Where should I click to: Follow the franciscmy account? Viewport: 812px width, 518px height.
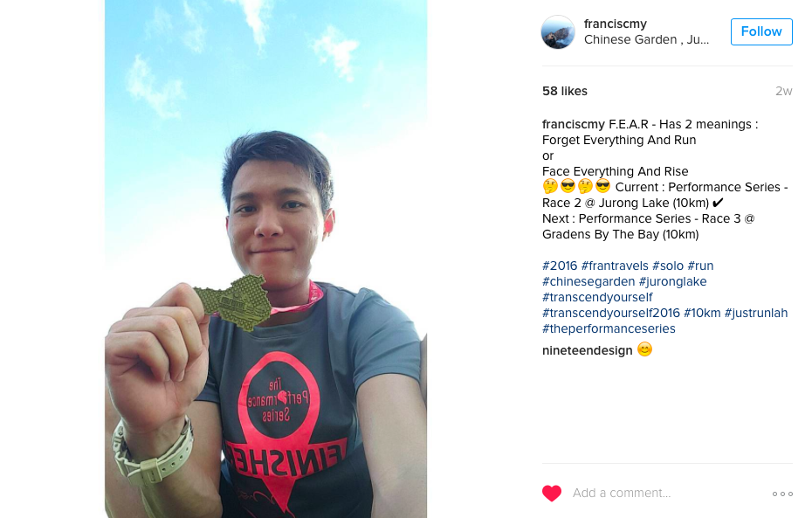(x=761, y=31)
